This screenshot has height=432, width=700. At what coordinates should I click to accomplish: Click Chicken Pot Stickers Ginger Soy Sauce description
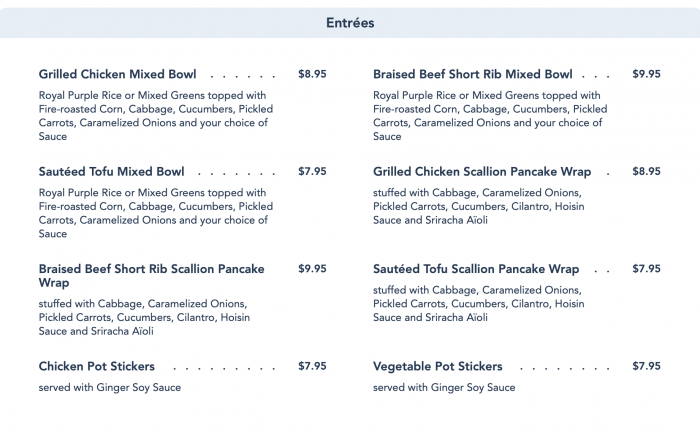(110, 387)
